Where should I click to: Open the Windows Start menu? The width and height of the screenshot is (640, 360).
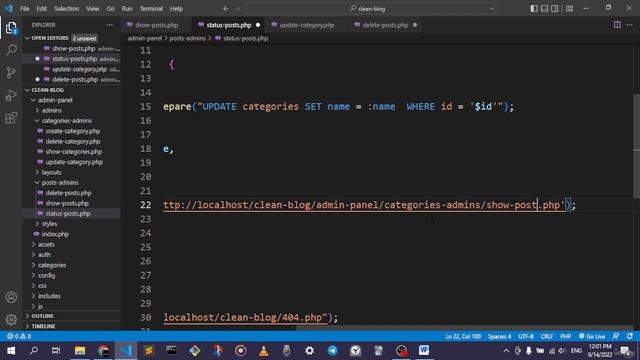tap(11, 351)
